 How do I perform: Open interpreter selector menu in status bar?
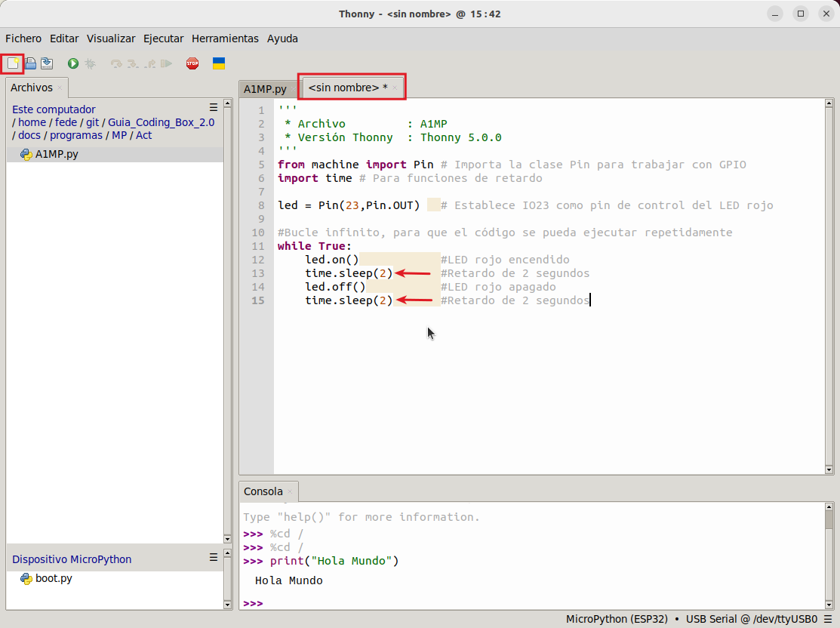coord(828,620)
